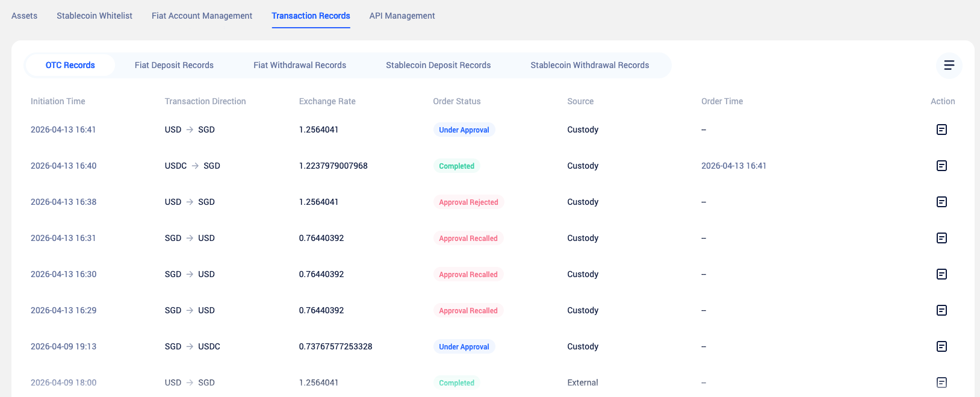Open details icon for SGD to USDC order
The width and height of the screenshot is (980, 397).
pyautogui.click(x=941, y=346)
